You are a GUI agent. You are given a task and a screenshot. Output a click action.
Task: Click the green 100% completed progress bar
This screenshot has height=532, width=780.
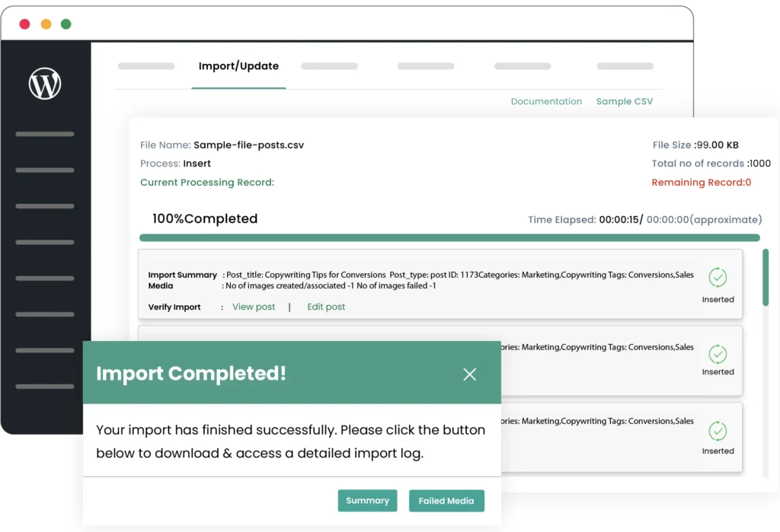(x=449, y=237)
